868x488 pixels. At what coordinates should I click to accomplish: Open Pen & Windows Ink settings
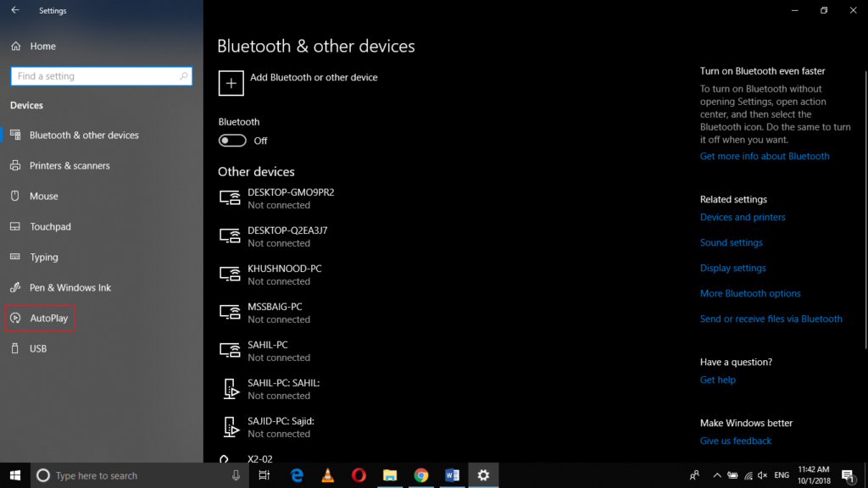point(64,287)
